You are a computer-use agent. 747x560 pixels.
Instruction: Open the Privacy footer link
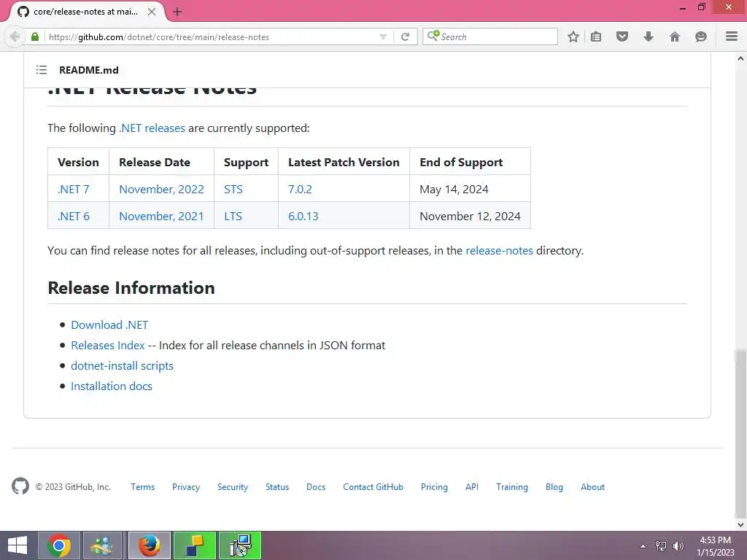point(186,486)
